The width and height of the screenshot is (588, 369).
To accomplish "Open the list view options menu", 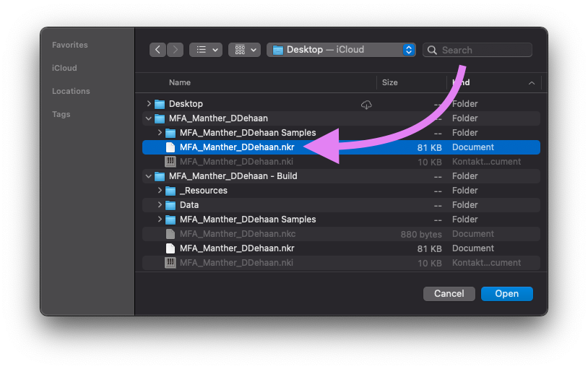I will pyautogui.click(x=205, y=50).
